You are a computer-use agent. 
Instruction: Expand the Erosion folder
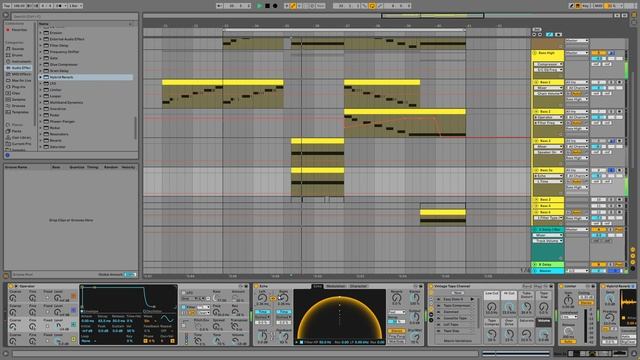tap(41, 33)
